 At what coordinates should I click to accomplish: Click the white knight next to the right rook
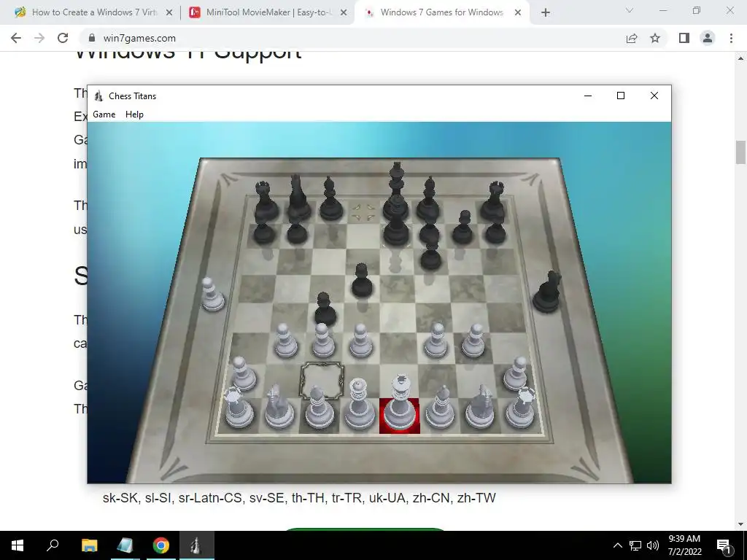[480, 407]
